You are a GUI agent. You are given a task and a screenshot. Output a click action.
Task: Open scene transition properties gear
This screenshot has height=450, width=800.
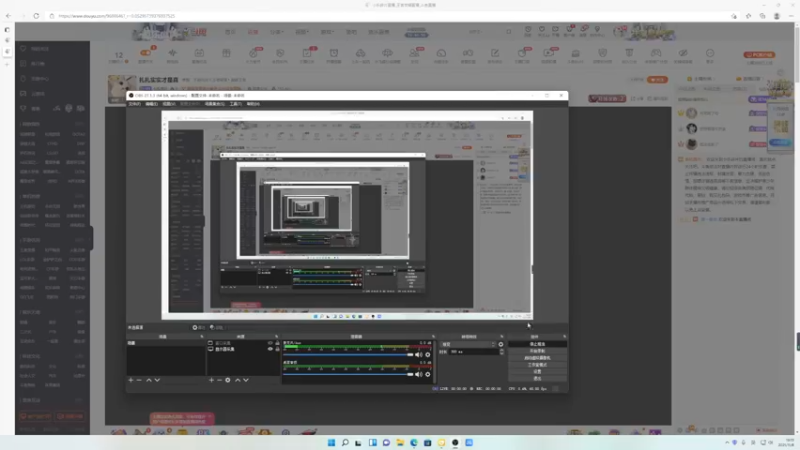click(x=501, y=344)
